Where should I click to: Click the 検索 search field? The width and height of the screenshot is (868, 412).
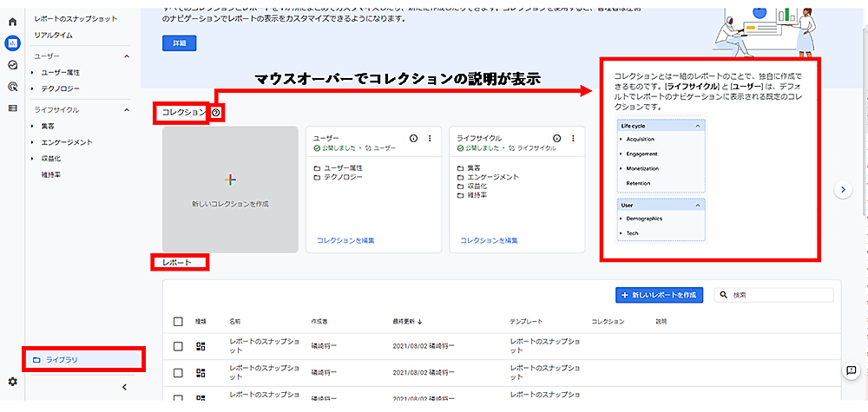[x=777, y=296]
